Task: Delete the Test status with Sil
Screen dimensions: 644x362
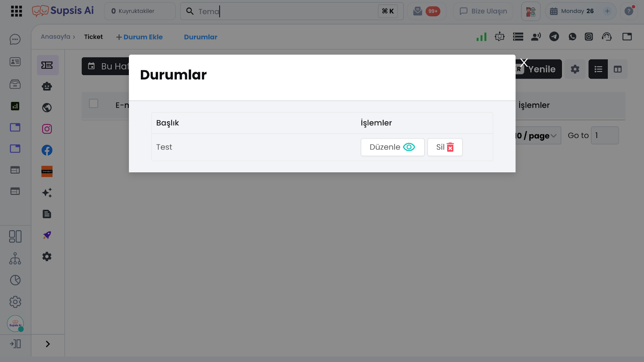Action: click(x=445, y=147)
